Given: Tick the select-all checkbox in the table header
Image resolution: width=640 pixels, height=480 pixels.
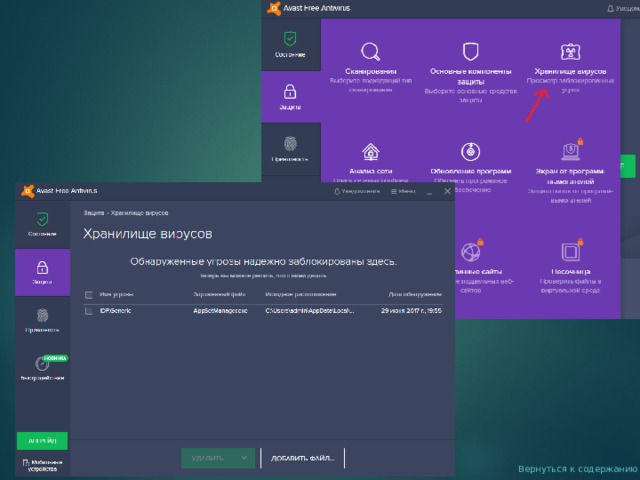Looking at the screenshot, I should tap(89, 295).
